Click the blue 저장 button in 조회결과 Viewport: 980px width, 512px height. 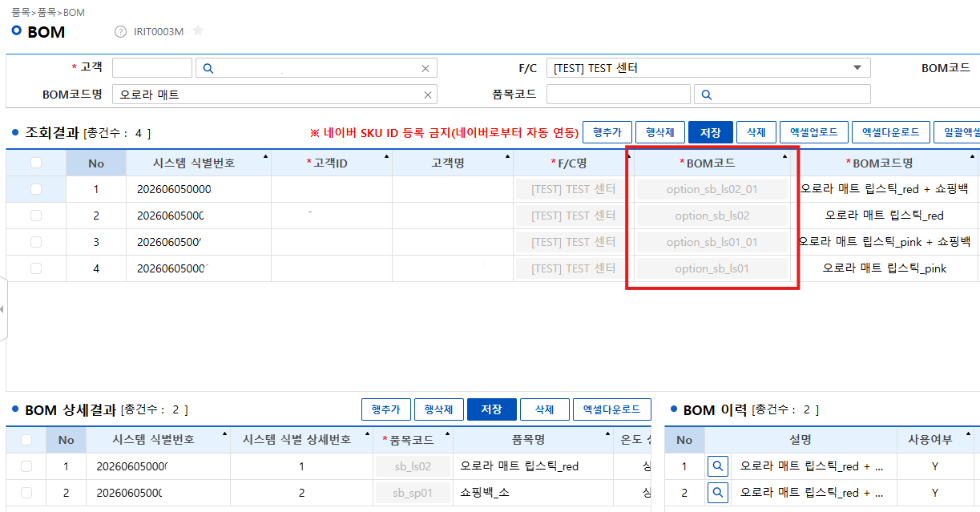tap(710, 132)
